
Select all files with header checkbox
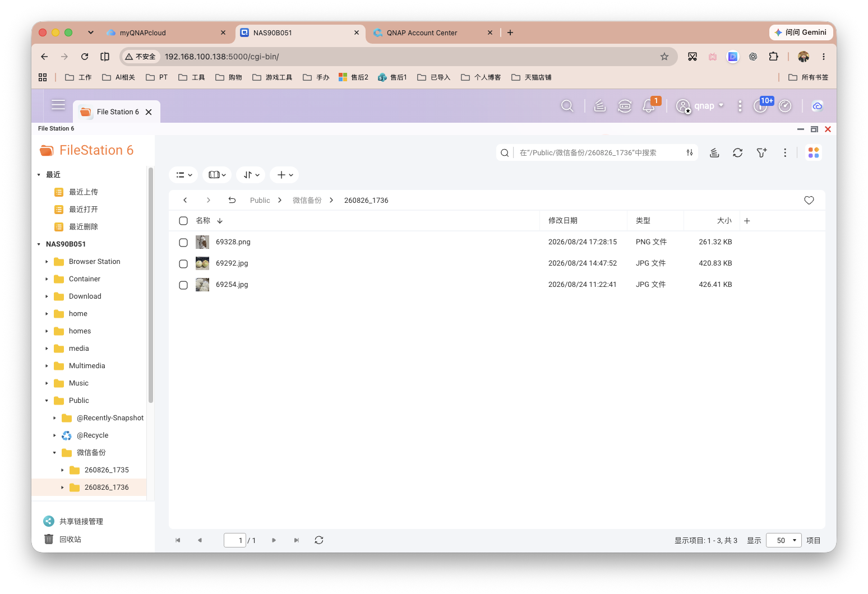(x=183, y=221)
